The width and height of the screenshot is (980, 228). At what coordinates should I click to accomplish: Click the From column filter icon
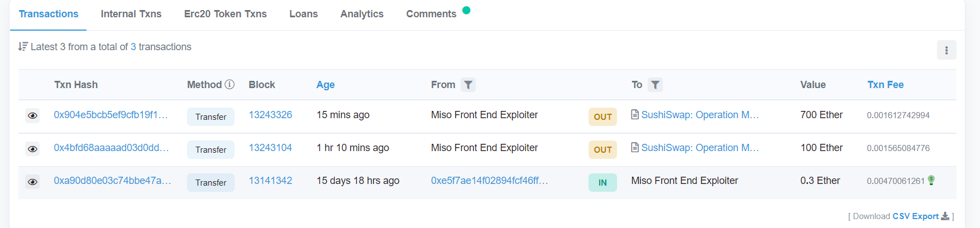click(468, 85)
